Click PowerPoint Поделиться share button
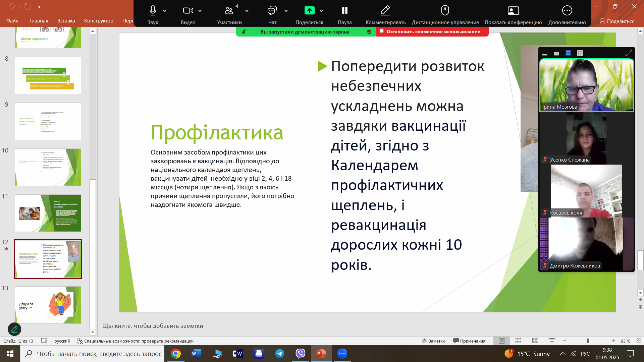This screenshot has height=362, width=644. coord(617,21)
